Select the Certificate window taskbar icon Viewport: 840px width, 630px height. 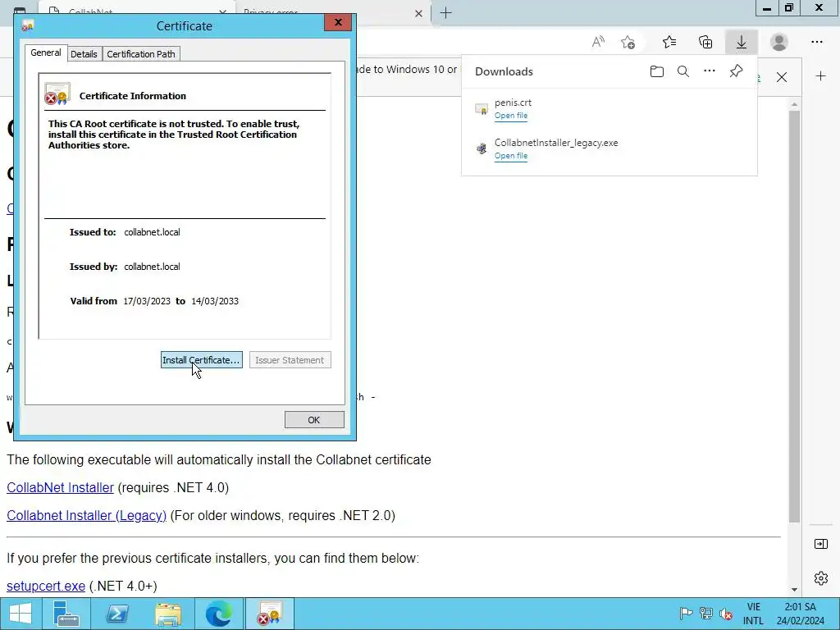pyautogui.click(x=269, y=614)
